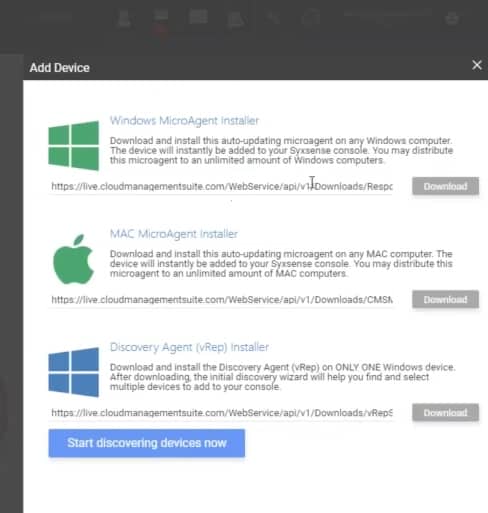
Task: Click the green Apple logo icon
Action: coord(73,259)
